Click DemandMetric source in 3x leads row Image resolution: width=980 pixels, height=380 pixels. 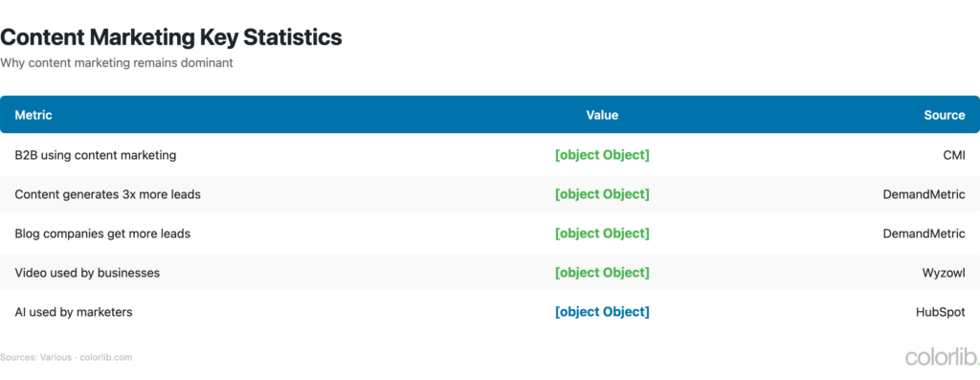pos(924,194)
